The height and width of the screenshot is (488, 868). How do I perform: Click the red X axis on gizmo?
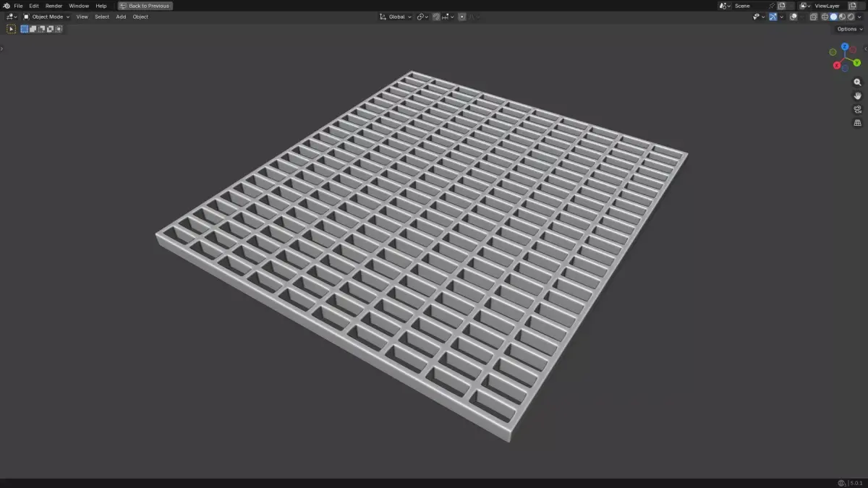[837, 65]
